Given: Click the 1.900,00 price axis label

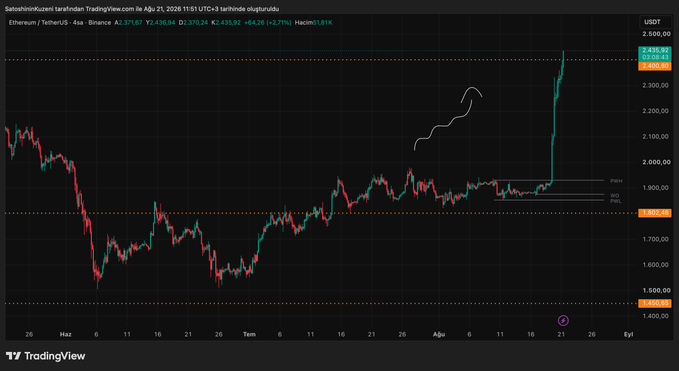Looking at the screenshot, I should click(656, 188).
